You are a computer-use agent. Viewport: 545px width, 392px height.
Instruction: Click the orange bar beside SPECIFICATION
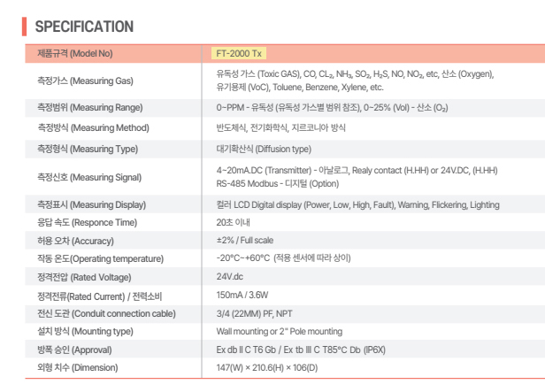(23, 27)
